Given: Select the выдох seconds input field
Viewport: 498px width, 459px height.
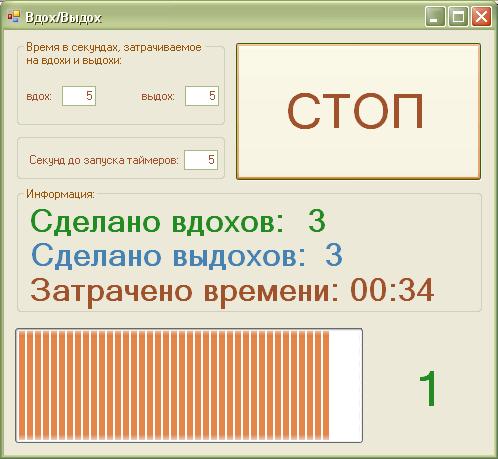Looking at the screenshot, I should coord(202,96).
